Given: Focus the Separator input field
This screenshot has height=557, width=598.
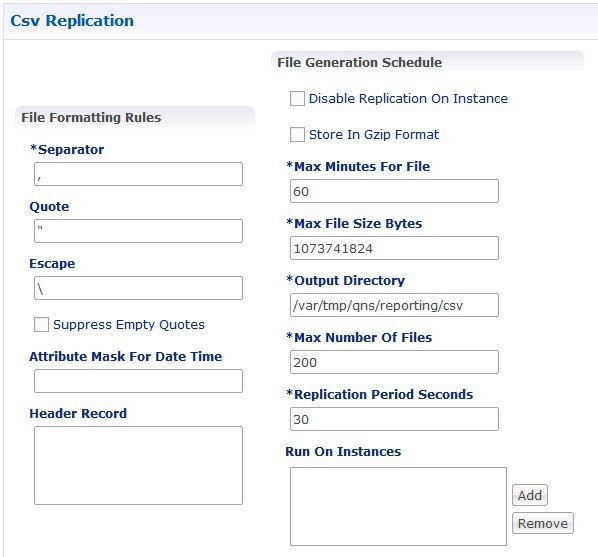Looking at the screenshot, I should 138,174.
